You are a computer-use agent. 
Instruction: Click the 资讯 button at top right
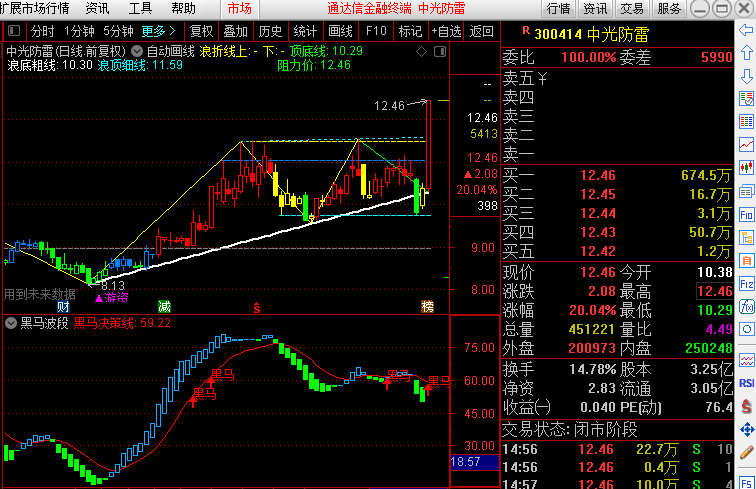tap(595, 9)
